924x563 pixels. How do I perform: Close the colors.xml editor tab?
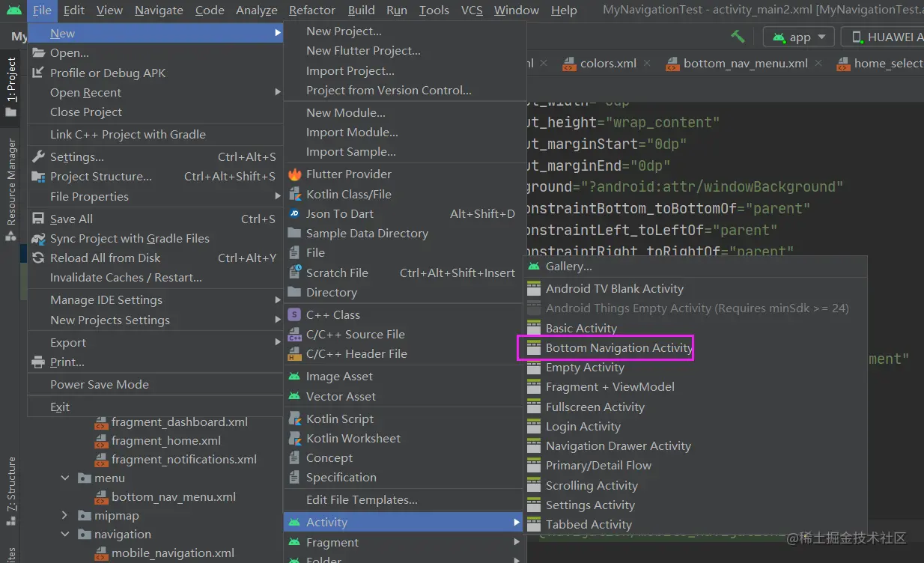[648, 64]
